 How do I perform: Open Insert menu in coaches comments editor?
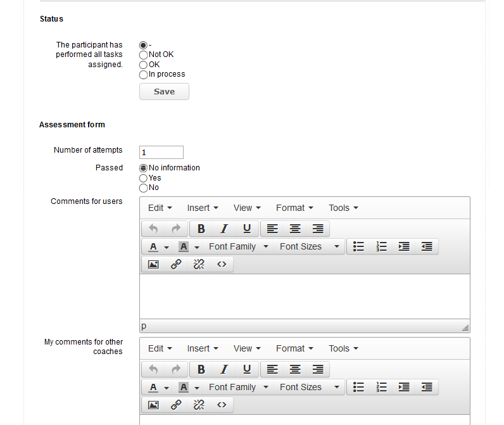point(202,348)
